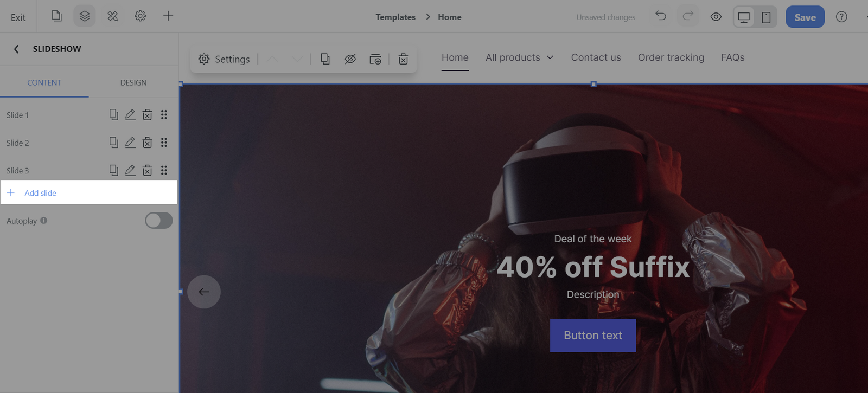The image size is (868, 393).
Task: Duplicate Slide 1
Action: (x=113, y=115)
